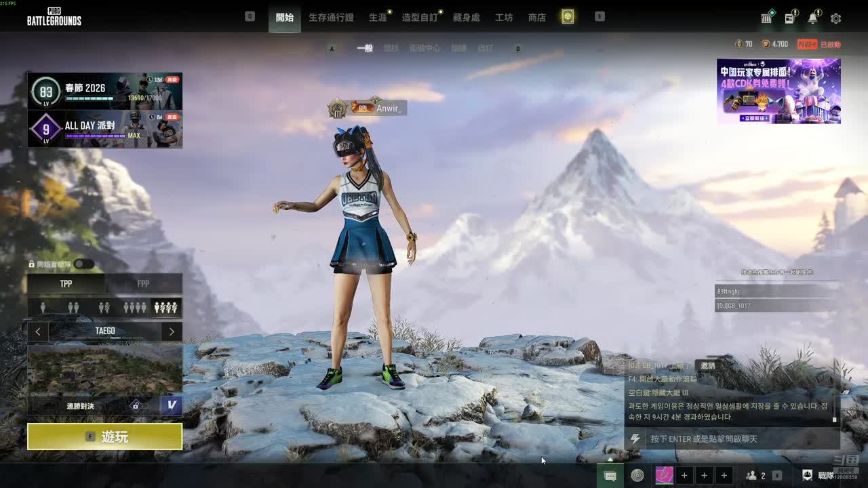Click the 邀請 invite button
868x488 pixels.
707,365
